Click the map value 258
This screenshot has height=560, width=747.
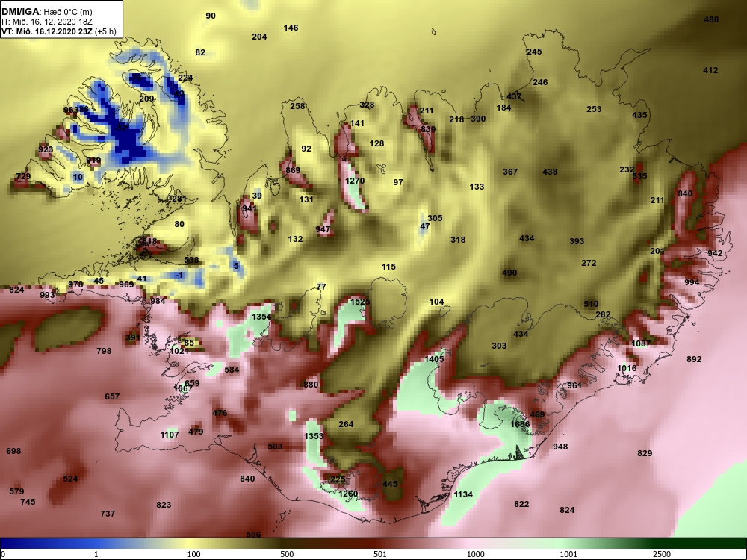tap(297, 106)
